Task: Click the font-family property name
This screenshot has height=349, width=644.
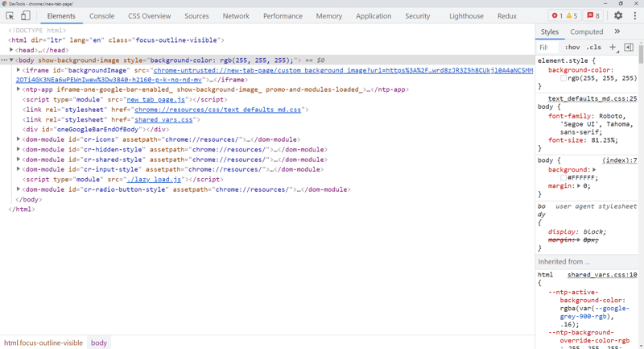Action: (x=571, y=116)
